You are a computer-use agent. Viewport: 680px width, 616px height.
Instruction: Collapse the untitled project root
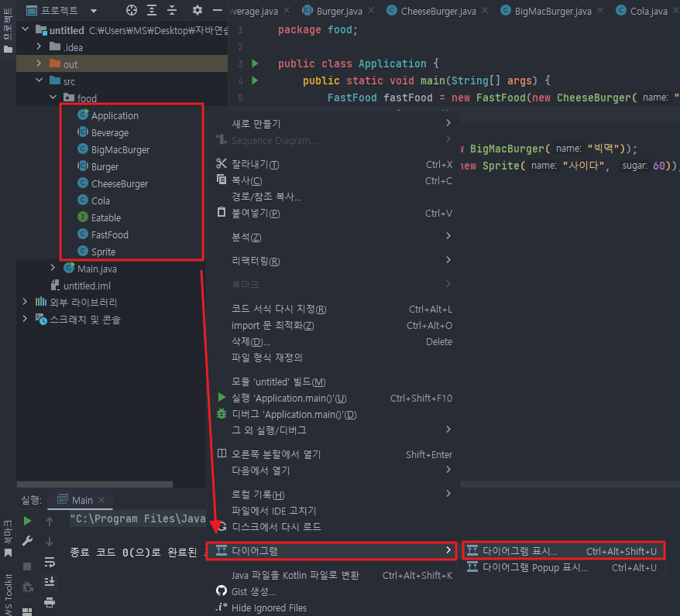coord(25,29)
